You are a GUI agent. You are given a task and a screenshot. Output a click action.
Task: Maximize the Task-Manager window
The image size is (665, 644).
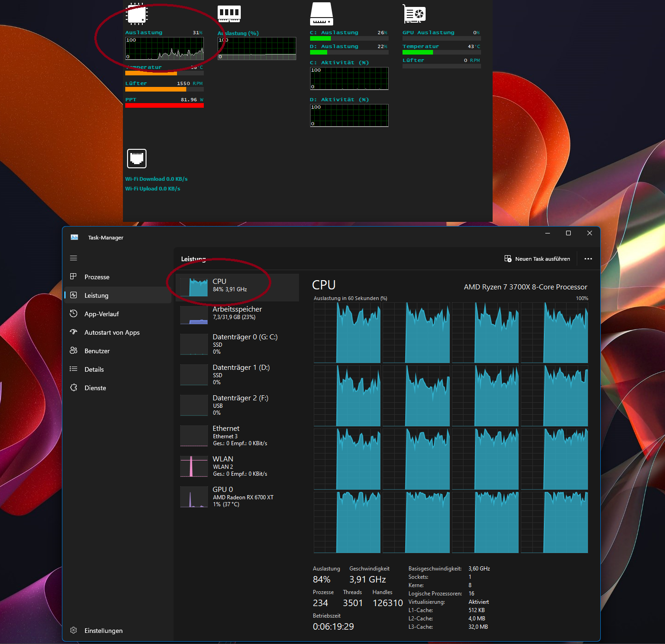point(568,233)
